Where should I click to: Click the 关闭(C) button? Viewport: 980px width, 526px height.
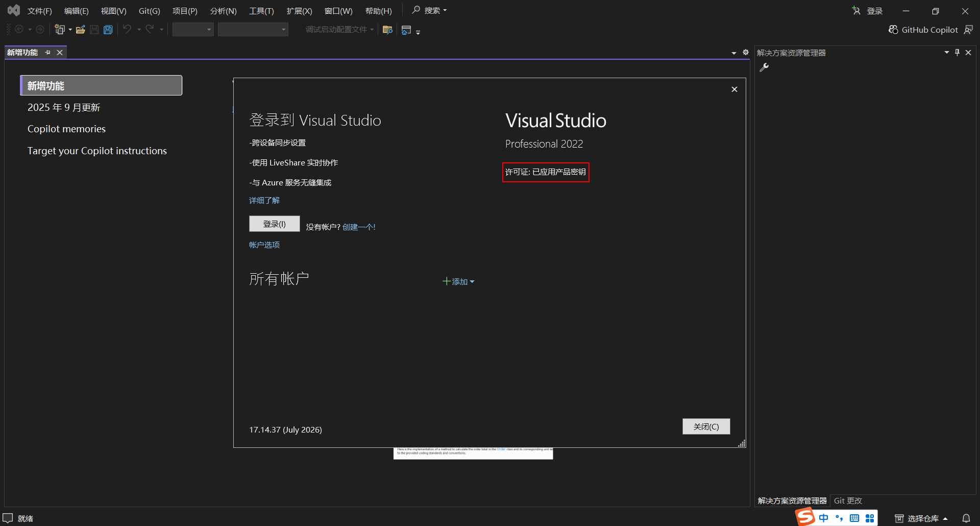706,426
